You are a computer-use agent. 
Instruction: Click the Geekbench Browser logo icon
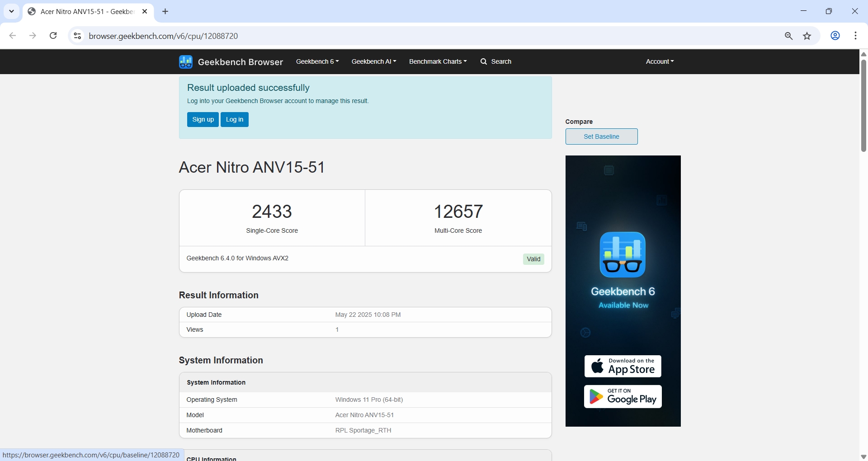tap(185, 62)
